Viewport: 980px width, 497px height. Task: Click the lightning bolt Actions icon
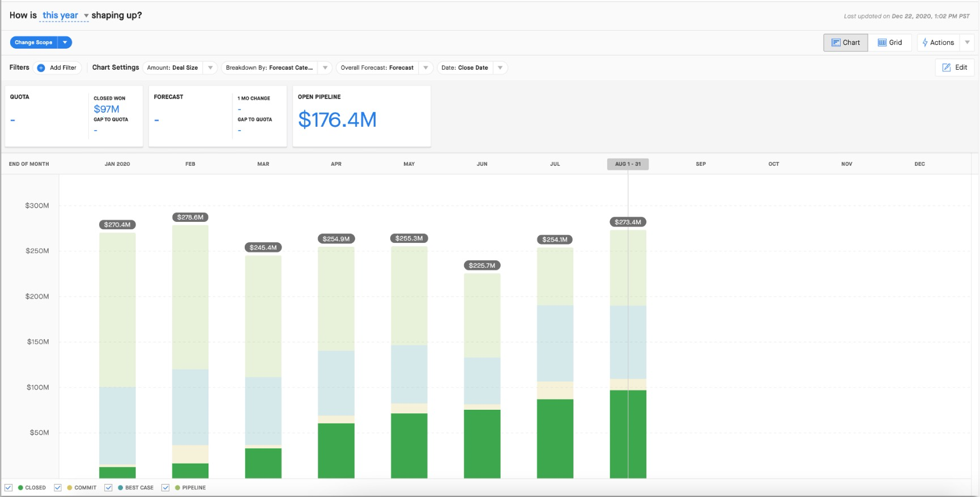[924, 42]
